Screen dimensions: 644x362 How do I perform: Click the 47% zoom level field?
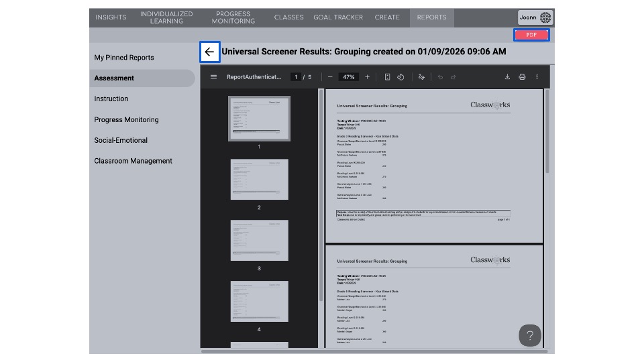tap(349, 76)
